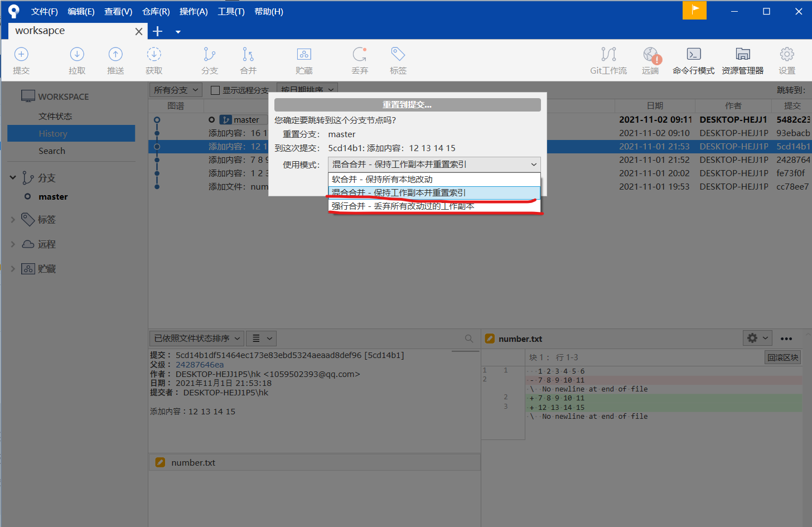This screenshot has width=812, height=527.
Task: Click the SourceTree logo icon in title bar
Action: (x=13, y=11)
